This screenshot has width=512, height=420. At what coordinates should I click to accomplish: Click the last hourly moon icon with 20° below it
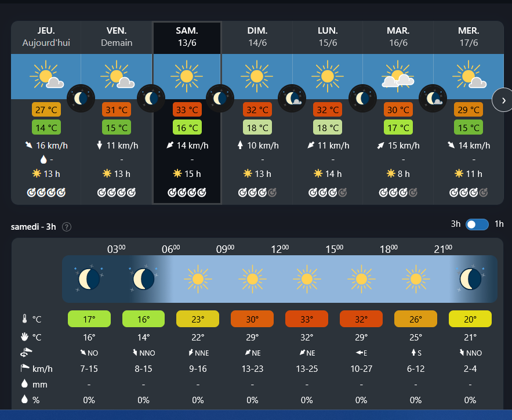(470, 279)
